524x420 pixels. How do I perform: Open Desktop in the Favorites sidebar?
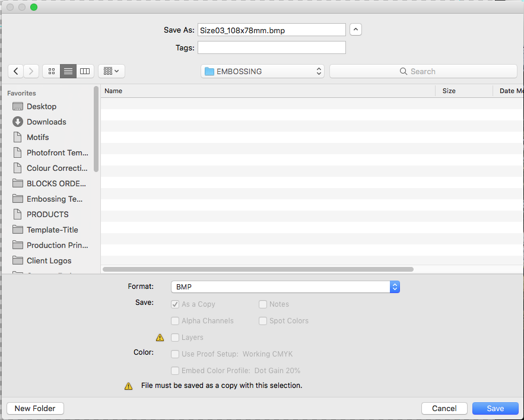(42, 106)
